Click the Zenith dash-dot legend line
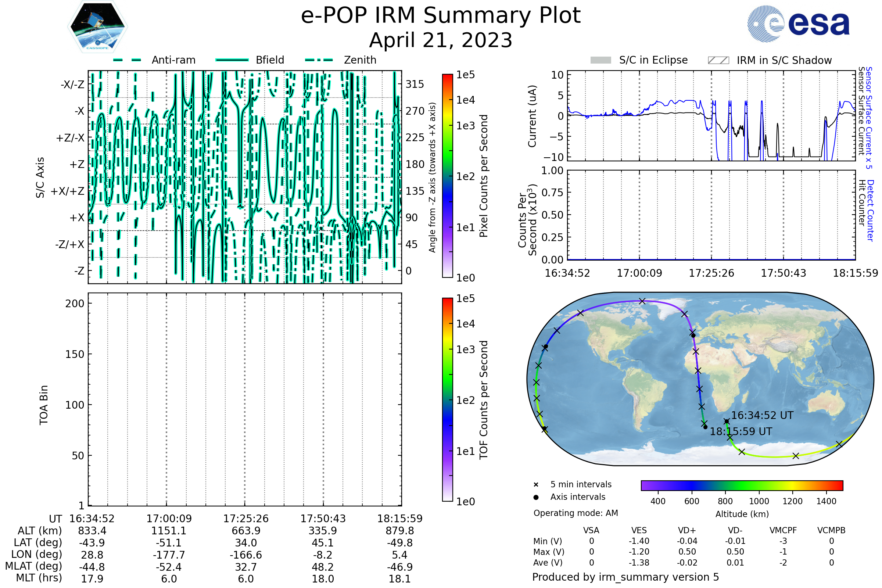 pos(319,60)
